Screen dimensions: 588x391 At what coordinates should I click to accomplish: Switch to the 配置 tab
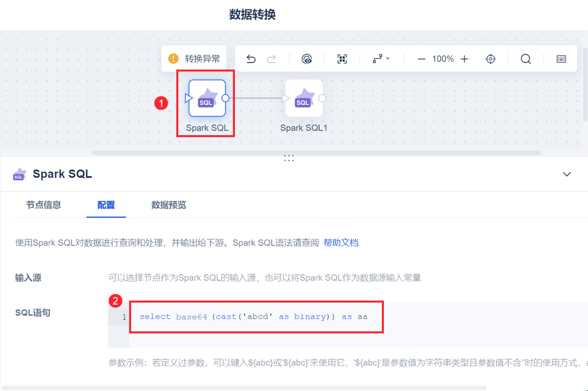coord(106,205)
